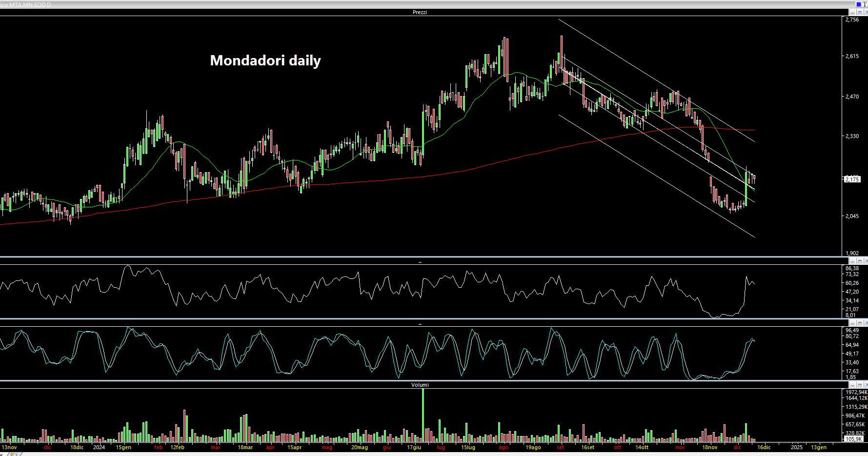Minimize the stochastic oscillator panel
Screen dimensions: 868x456
click(x=852, y=323)
